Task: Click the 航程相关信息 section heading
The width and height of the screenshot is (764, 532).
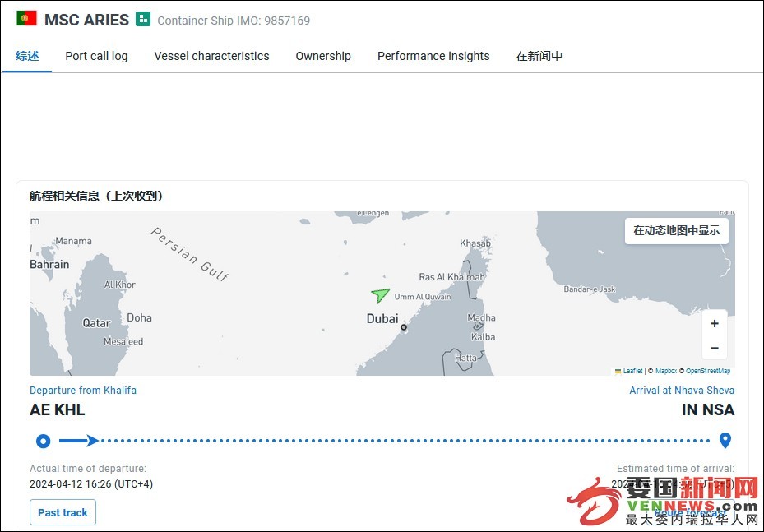Action: 96,196
